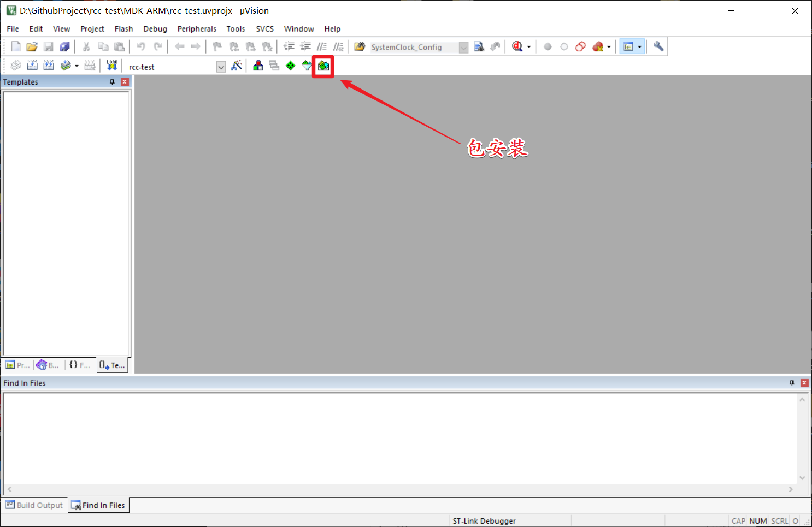This screenshot has width=812, height=527.
Task: Click the Find icon next to search box
Action: click(479, 47)
